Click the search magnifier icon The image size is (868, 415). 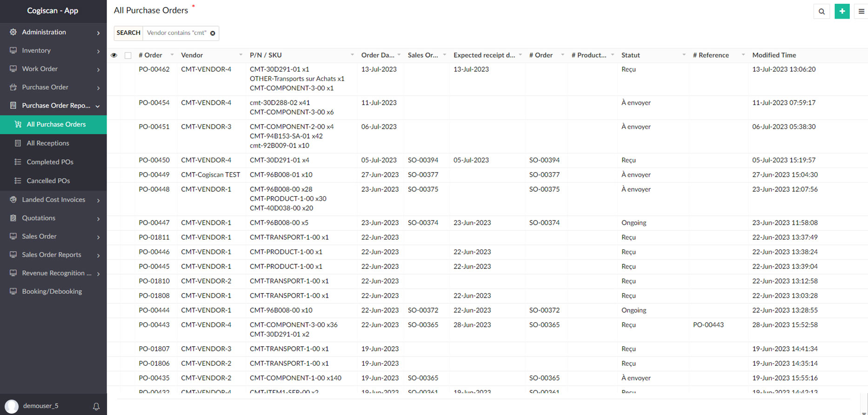coord(821,12)
